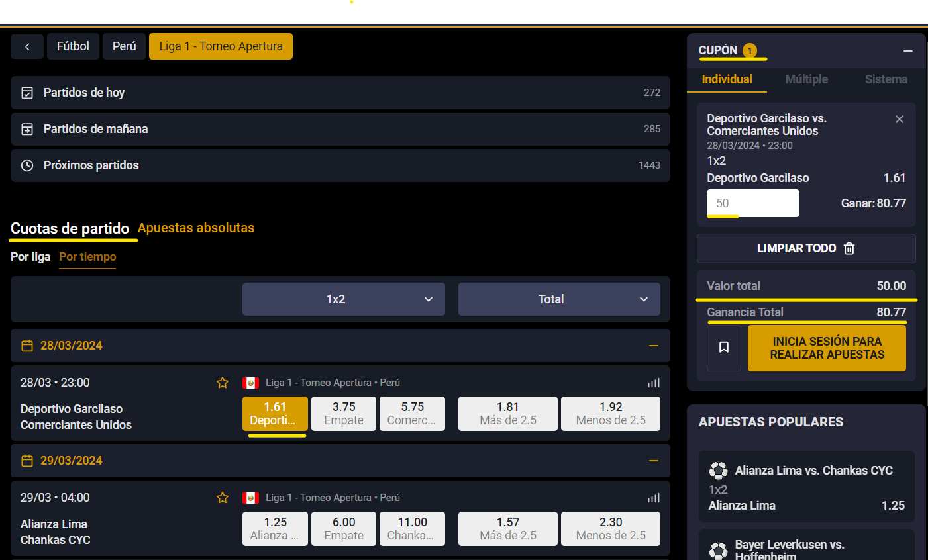The height and width of the screenshot is (560, 928).
Task: Click the soccer ball icon beside Alianza Lima vs. Chankas
Action: (x=719, y=470)
